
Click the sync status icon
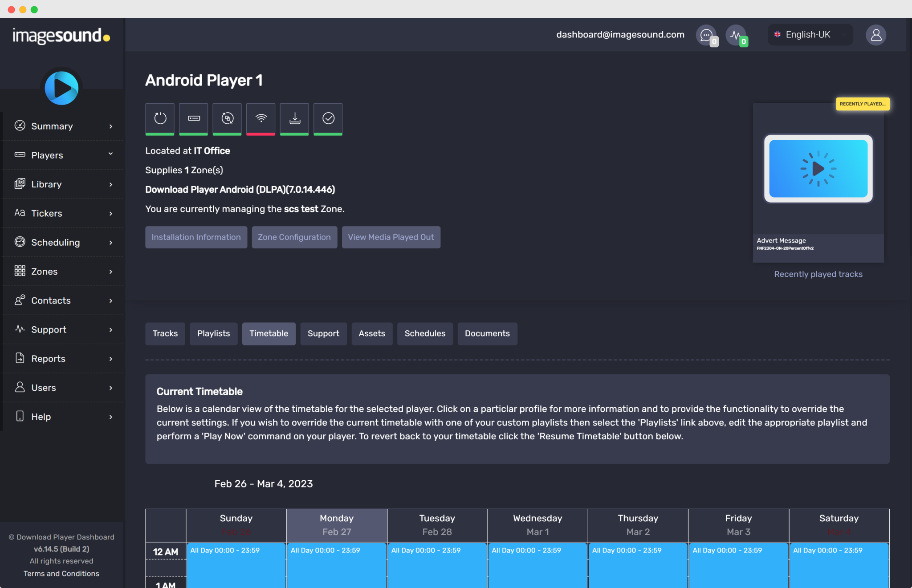pos(227,118)
